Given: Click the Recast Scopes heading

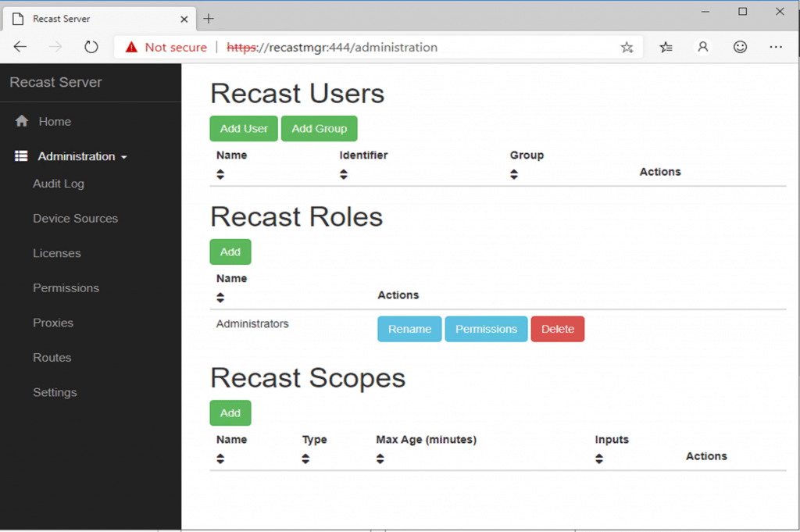Looking at the screenshot, I should click(308, 378).
